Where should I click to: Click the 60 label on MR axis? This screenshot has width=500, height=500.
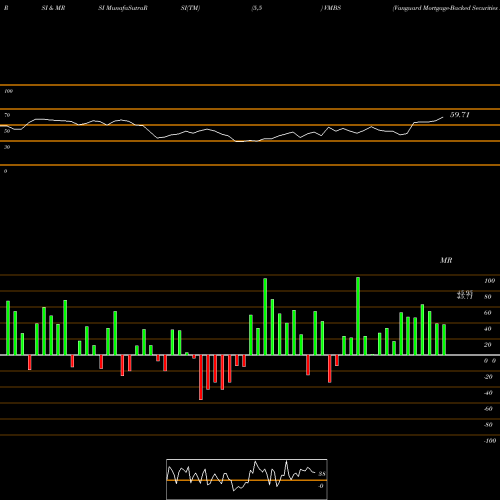pos(488,313)
